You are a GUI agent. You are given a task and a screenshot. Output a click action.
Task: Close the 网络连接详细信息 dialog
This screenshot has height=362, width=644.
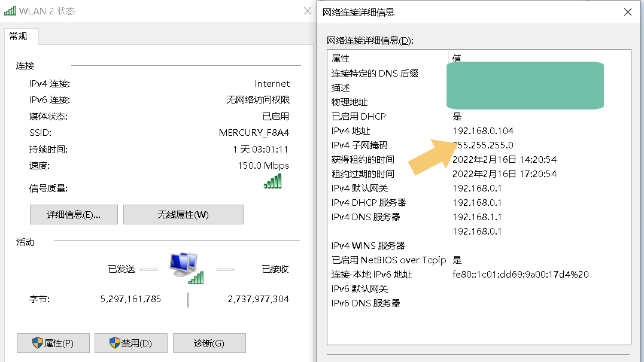pyautogui.click(x=628, y=12)
